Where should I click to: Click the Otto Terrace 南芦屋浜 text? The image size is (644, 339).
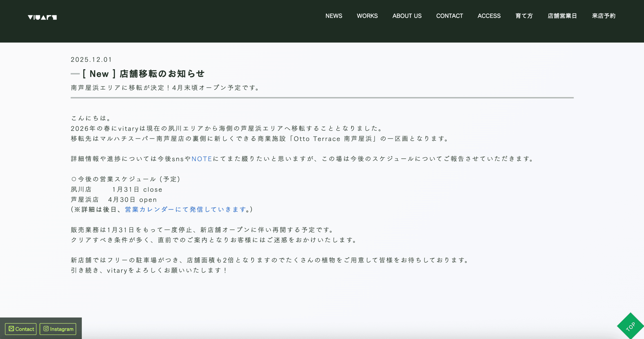(332, 139)
